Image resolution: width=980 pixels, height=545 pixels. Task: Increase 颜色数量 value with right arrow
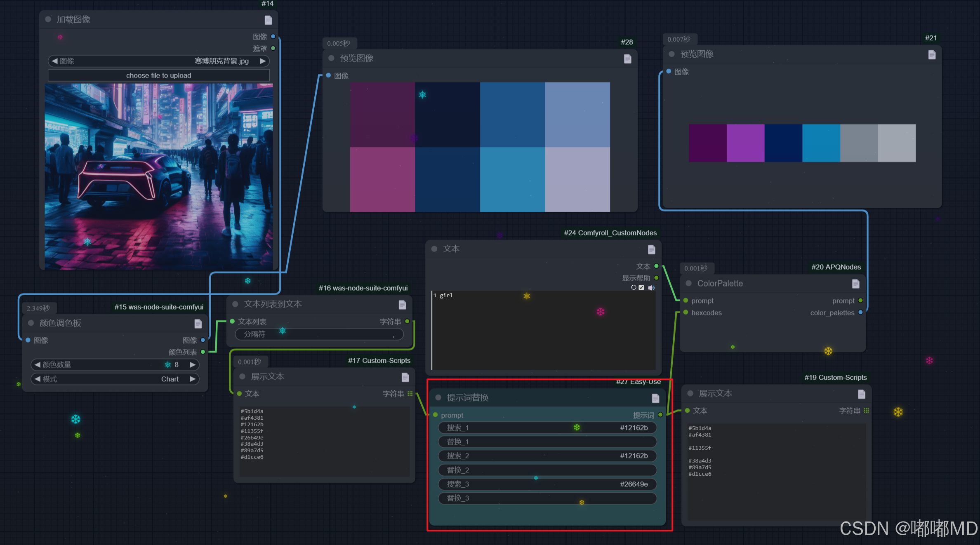click(x=192, y=364)
